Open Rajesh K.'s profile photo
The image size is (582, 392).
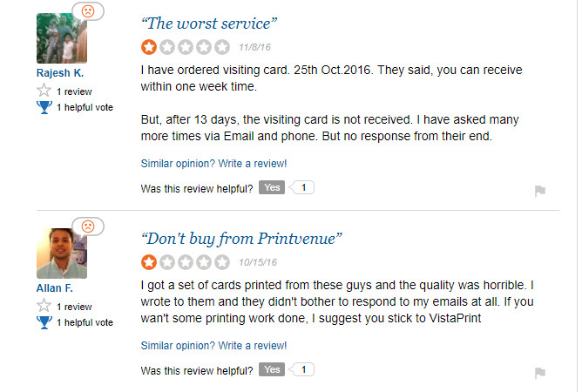(x=61, y=38)
